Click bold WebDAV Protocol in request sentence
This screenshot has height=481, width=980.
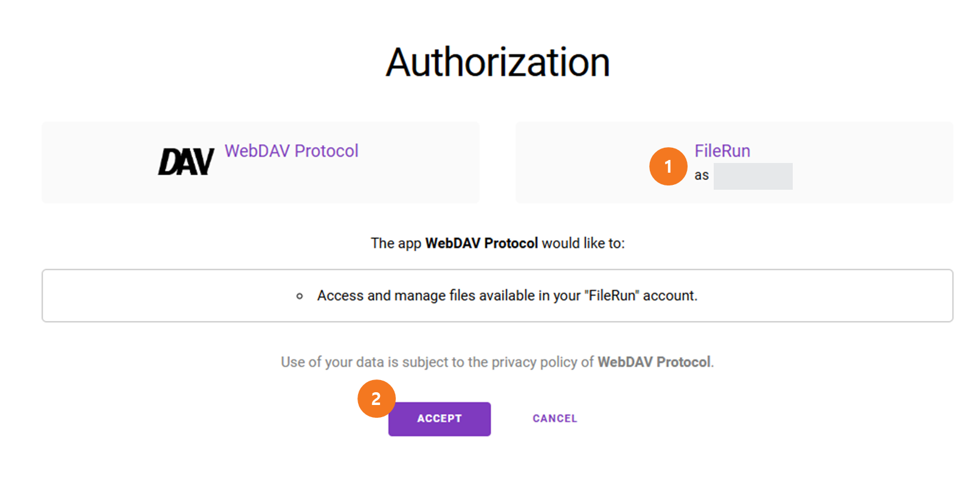[481, 243]
